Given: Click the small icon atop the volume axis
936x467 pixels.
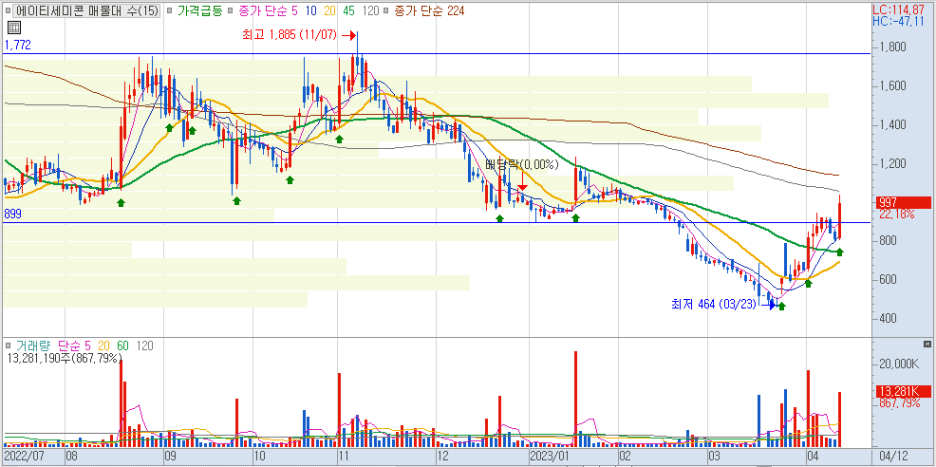Looking at the screenshot, I should pos(926,345).
